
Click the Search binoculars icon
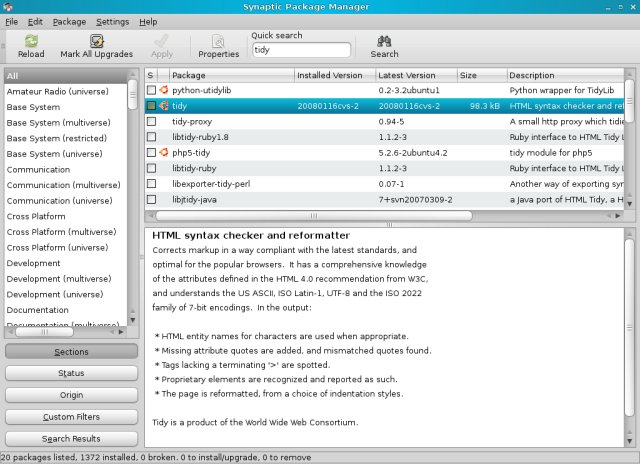[384, 41]
